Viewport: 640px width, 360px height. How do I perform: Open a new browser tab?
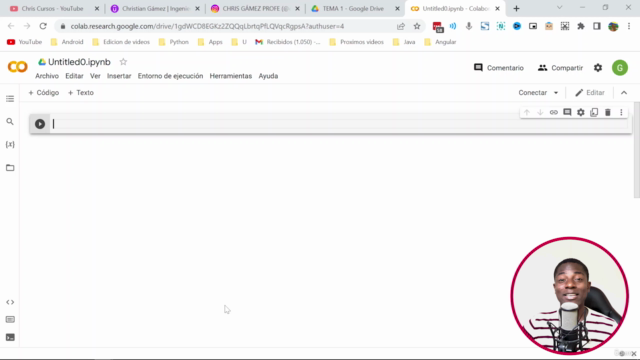pyautogui.click(x=516, y=9)
